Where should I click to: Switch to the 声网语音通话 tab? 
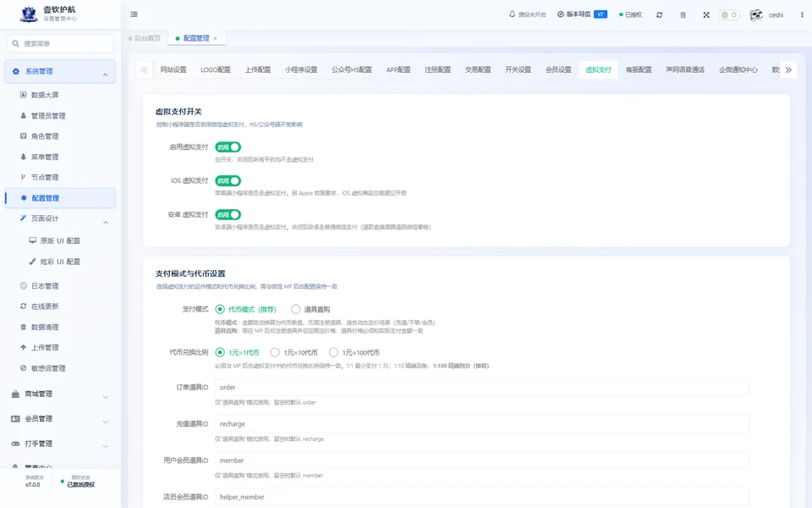[685, 69]
